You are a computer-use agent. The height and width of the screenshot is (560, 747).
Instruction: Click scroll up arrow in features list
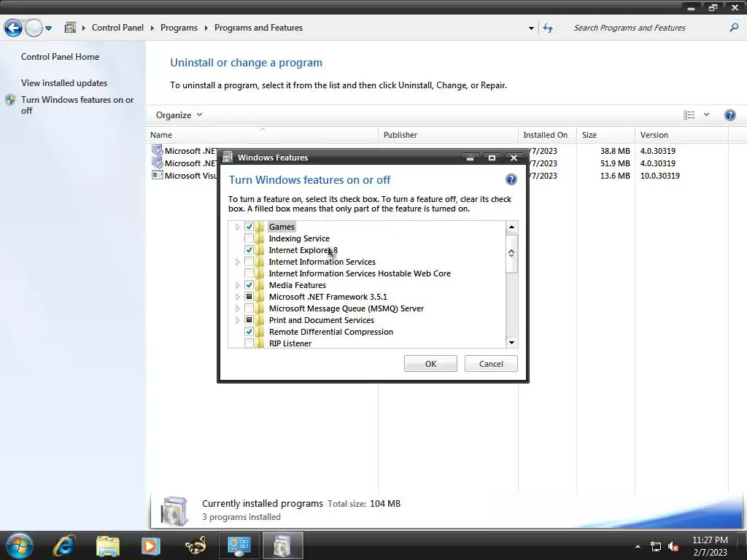click(x=511, y=227)
